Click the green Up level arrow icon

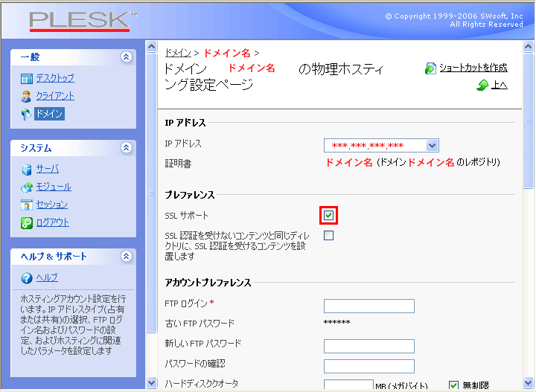coord(482,85)
